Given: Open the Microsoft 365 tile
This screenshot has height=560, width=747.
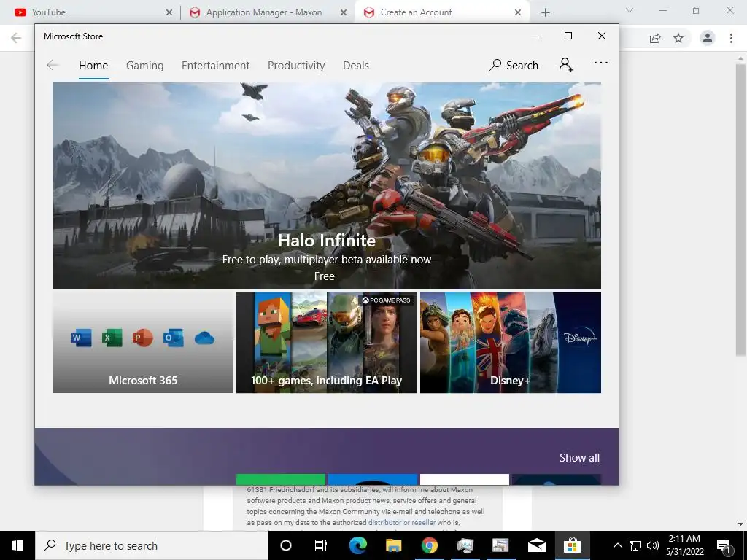Looking at the screenshot, I should [143, 343].
